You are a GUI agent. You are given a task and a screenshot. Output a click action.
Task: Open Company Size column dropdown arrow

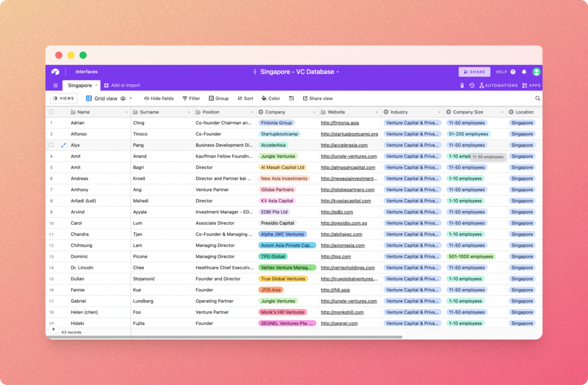point(502,112)
